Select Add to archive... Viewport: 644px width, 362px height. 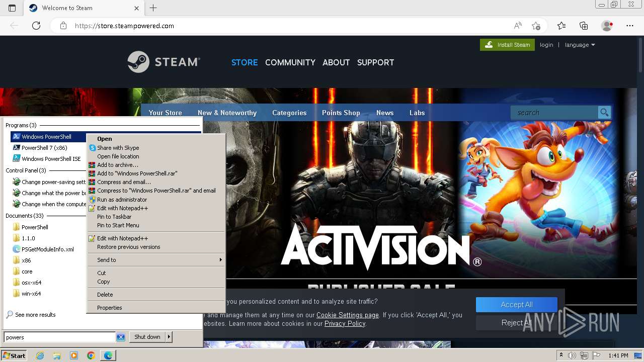(156, 165)
